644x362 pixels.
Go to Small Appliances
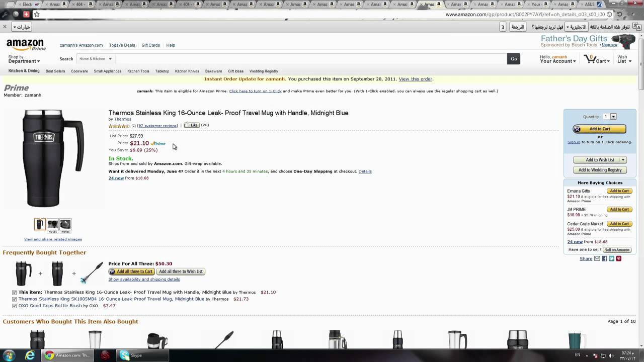[x=108, y=71]
